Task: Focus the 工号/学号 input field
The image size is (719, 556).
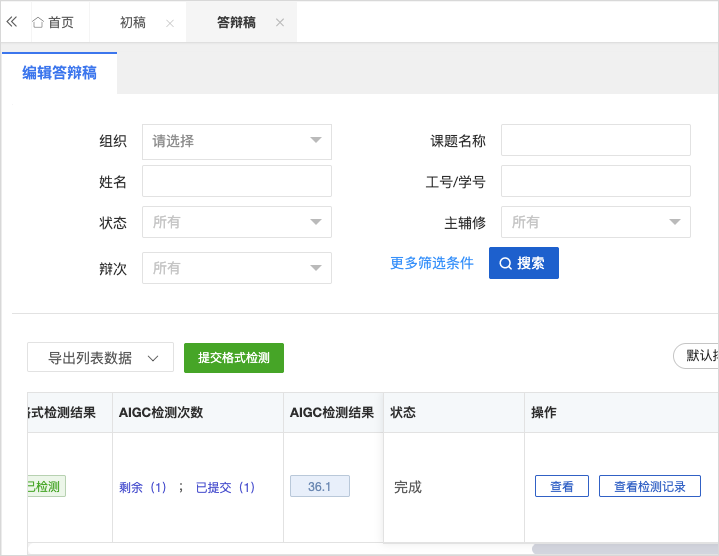Action: tap(596, 181)
